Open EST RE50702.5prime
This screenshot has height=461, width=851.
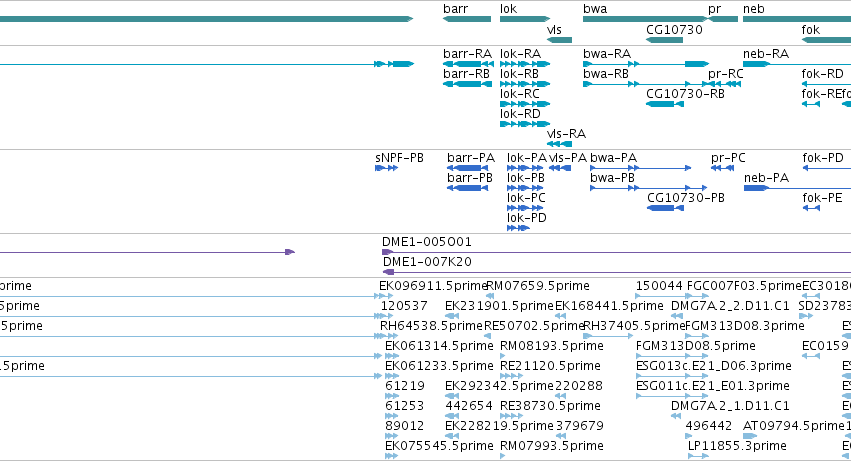tap(487, 336)
